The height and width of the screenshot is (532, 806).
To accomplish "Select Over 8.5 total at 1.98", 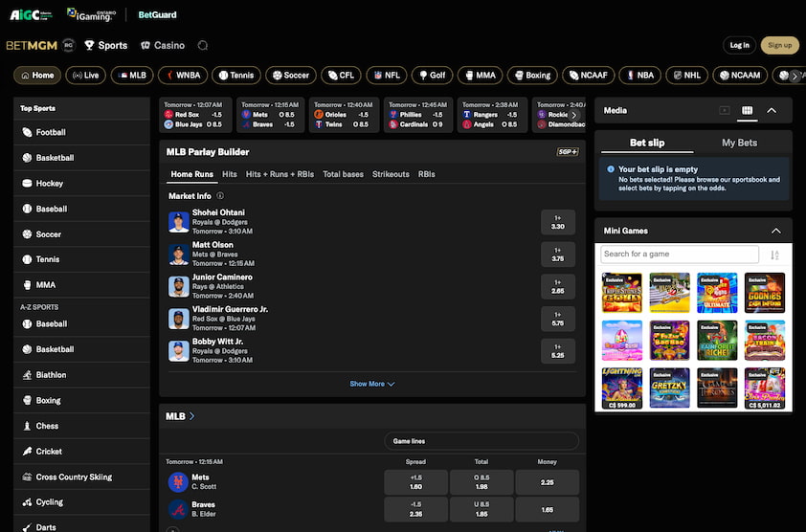I will [481, 482].
